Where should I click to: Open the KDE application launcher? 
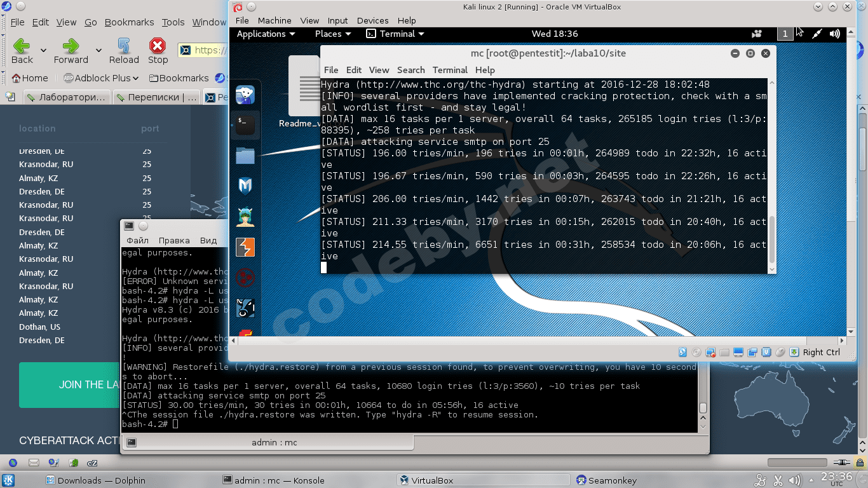pos(8,480)
